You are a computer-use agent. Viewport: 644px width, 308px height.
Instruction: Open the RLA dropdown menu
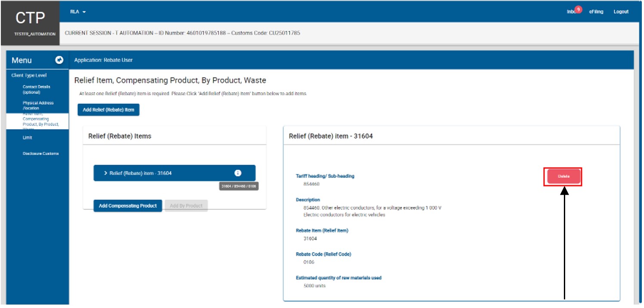tap(78, 12)
